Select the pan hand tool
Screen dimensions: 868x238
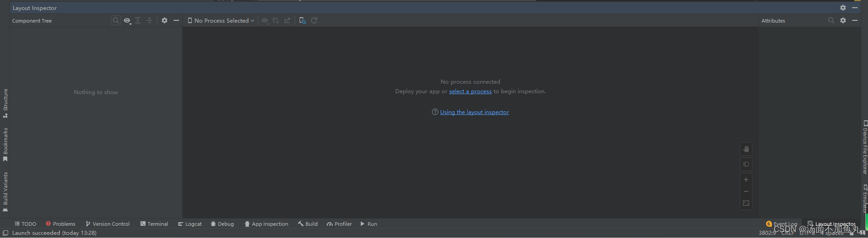(x=746, y=149)
